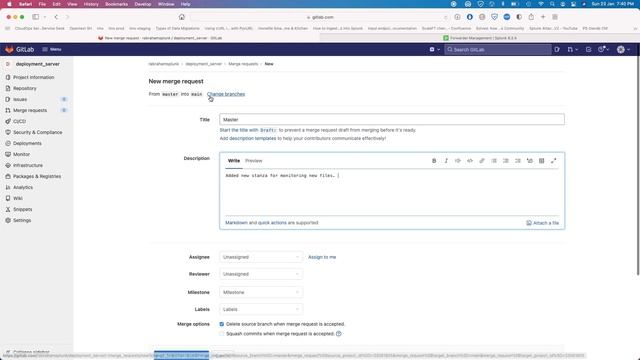This screenshot has height=360, width=640.
Task: Insert a table in description toolbar
Action: pos(542,161)
